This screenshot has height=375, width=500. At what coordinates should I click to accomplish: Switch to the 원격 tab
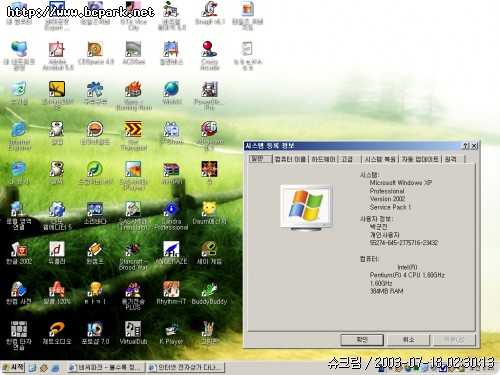451,159
